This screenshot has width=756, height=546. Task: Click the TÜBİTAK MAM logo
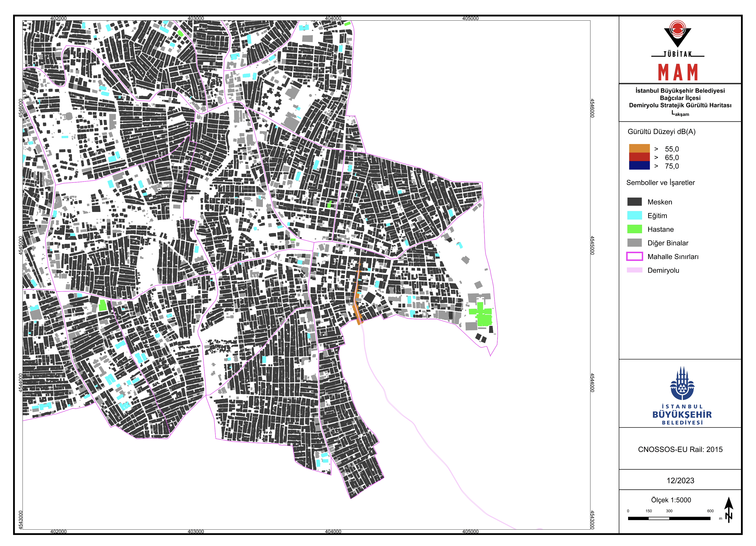tap(678, 50)
